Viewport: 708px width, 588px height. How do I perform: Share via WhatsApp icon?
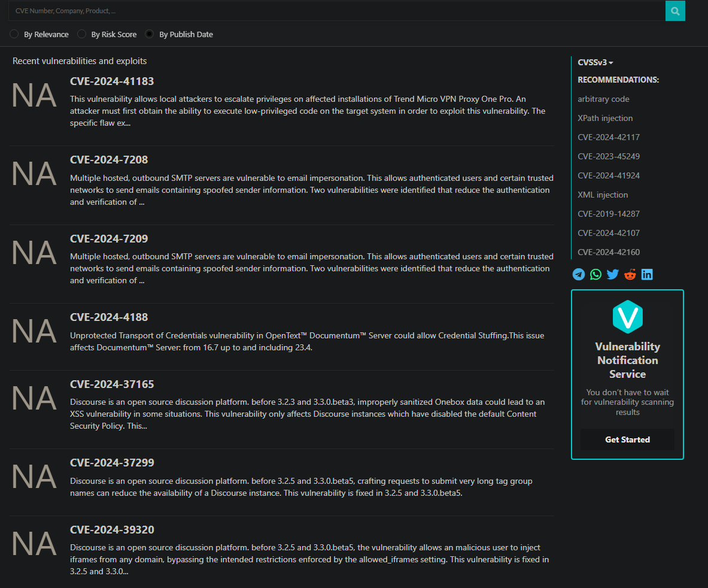coord(595,274)
